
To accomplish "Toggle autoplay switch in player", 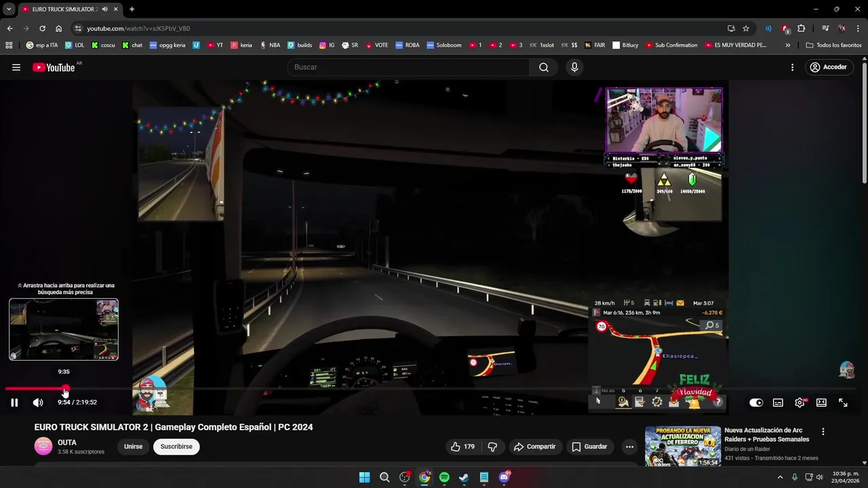I will coord(756,403).
